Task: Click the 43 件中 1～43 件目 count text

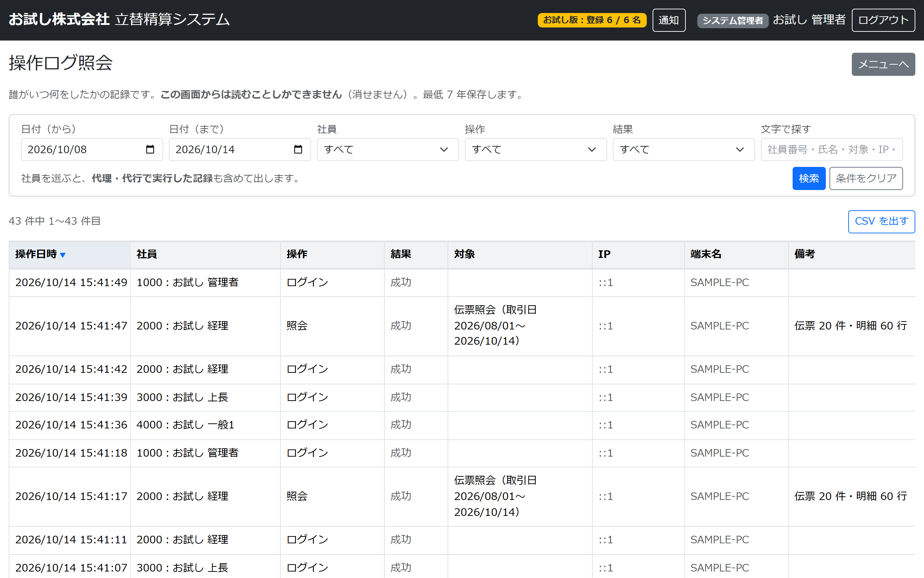Action: 55,221
